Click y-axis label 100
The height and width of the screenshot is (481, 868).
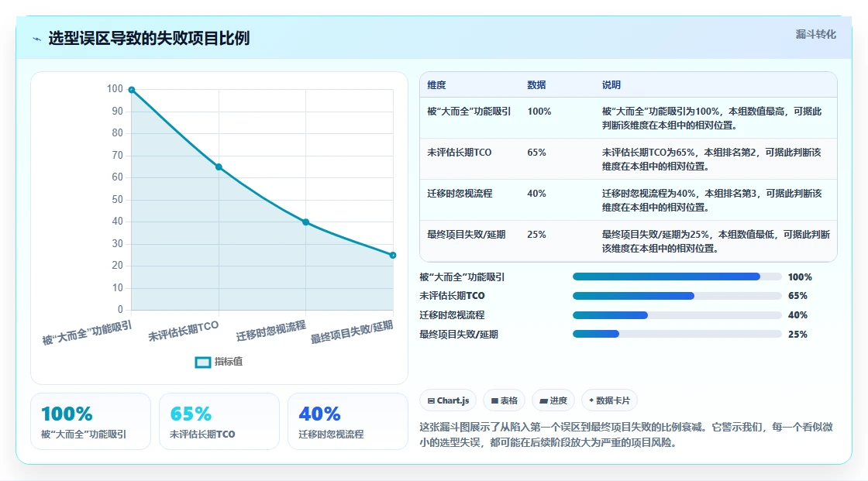pos(115,88)
